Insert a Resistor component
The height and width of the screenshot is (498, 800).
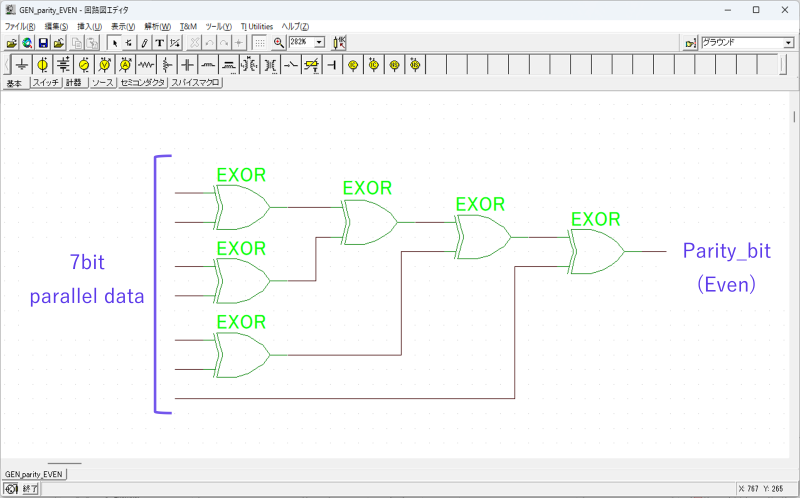pyautogui.click(x=146, y=65)
